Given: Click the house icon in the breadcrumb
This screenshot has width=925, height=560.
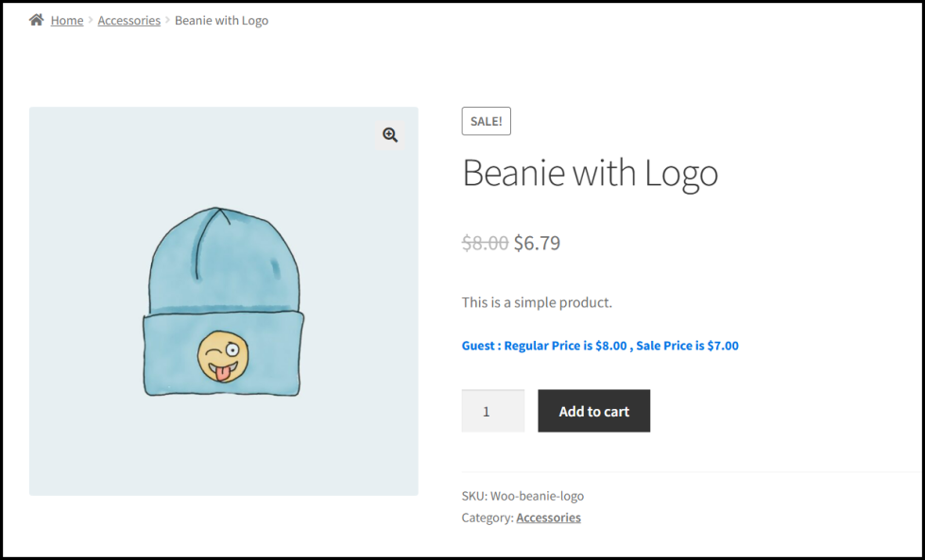Looking at the screenshot, I should click(37, 20).
